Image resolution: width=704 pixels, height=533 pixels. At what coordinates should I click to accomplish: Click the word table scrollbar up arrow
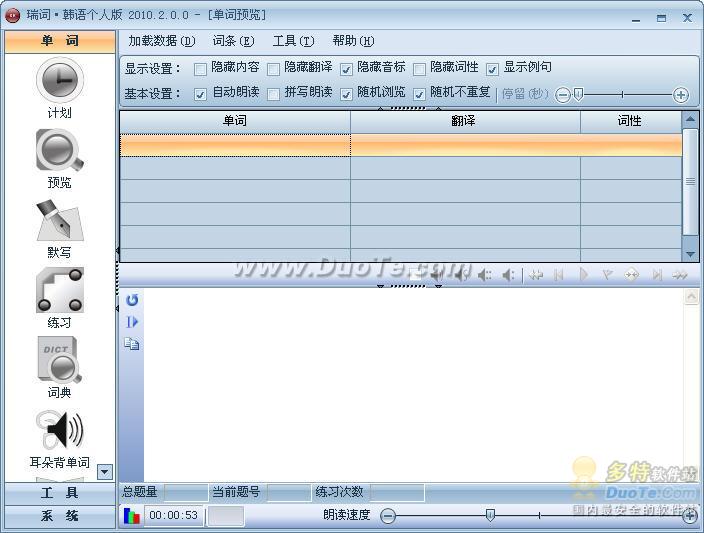point(690,119)
